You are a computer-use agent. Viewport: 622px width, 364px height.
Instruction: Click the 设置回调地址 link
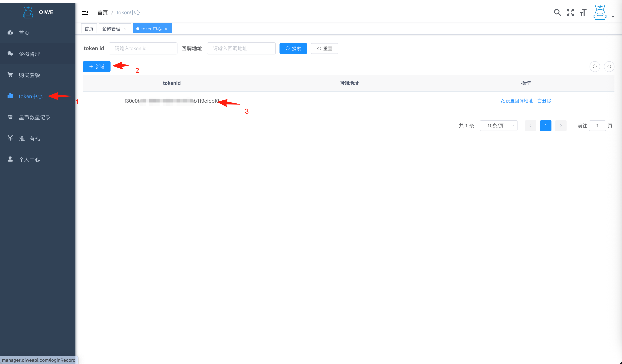point(517,101)
